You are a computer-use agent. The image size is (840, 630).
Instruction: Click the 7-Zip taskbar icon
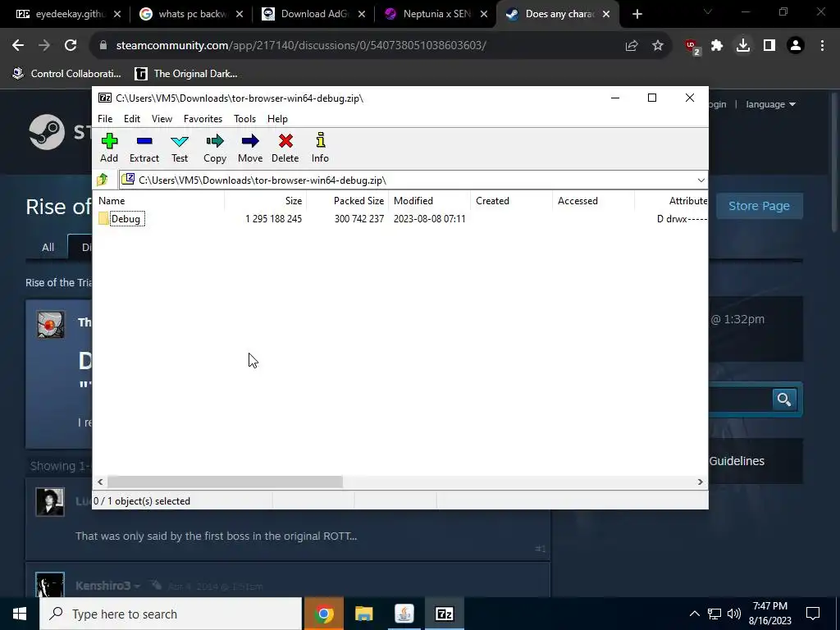point(444,614)
